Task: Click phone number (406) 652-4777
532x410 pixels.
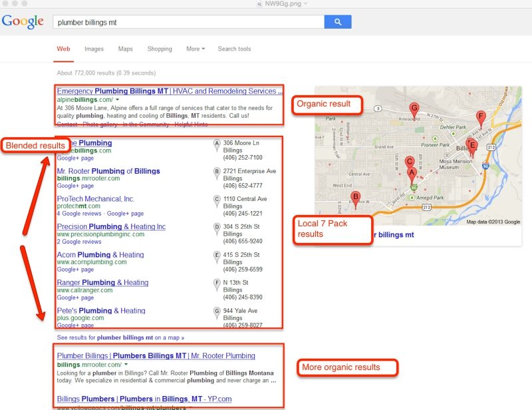Action: coord(243,186)
